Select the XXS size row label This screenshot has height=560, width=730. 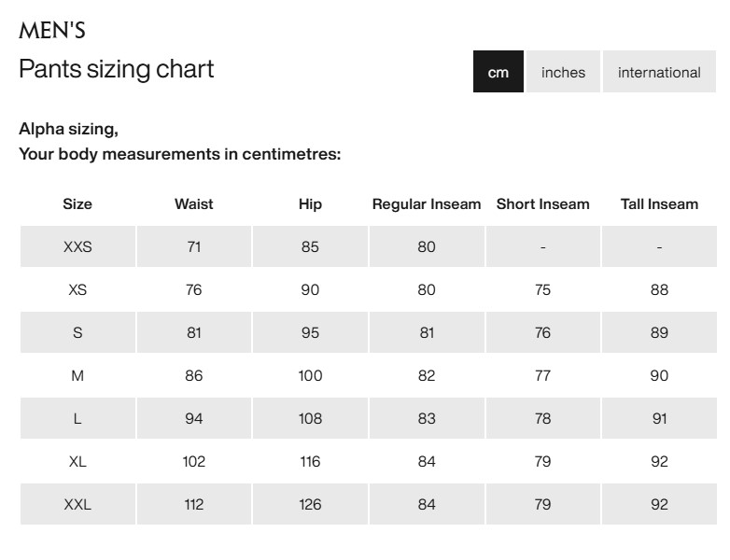(77, 247)
